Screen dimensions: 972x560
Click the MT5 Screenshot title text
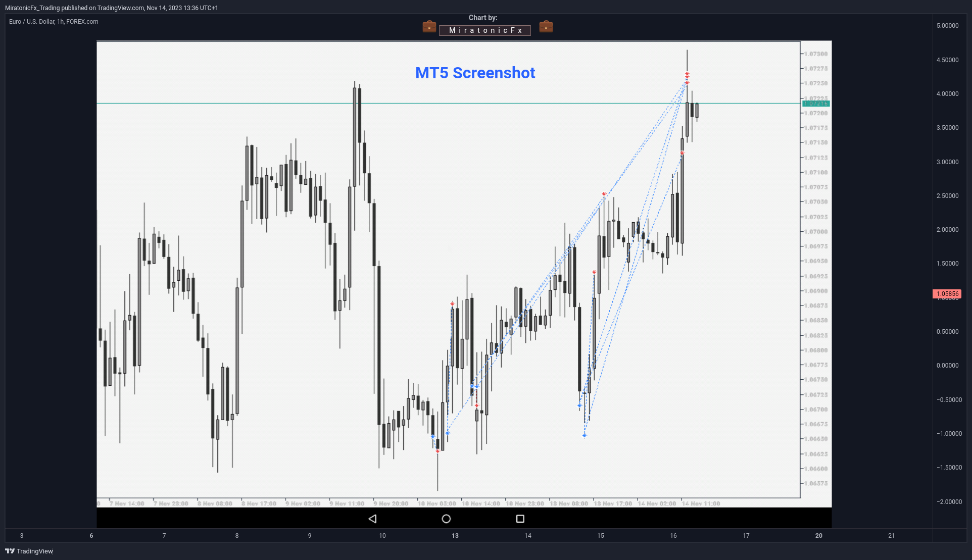tap(475, 73)
